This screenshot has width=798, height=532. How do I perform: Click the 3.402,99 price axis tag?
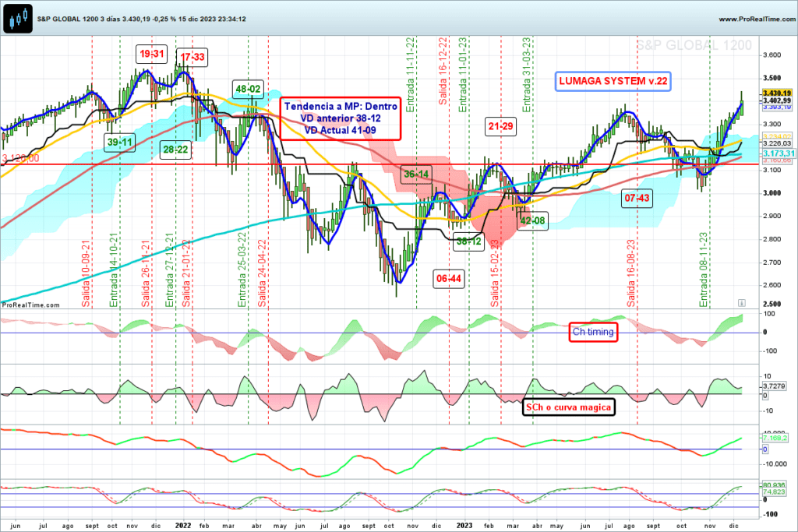coord(777,100)
